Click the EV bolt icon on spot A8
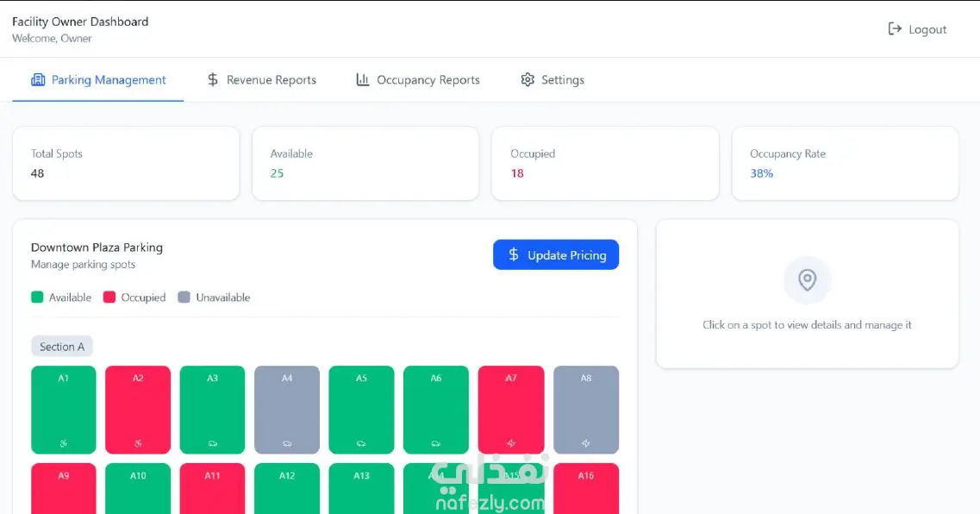This screenshot has height=514, width=980. click(x=585, y=443)
